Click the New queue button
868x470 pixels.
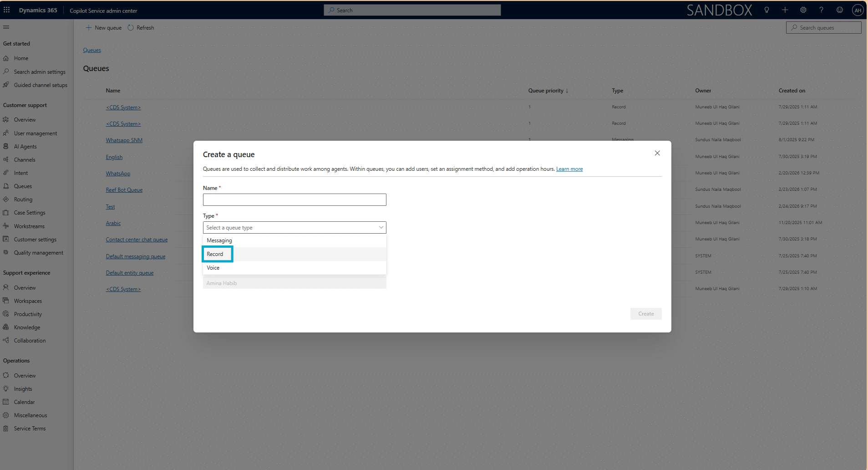[104, 28]
